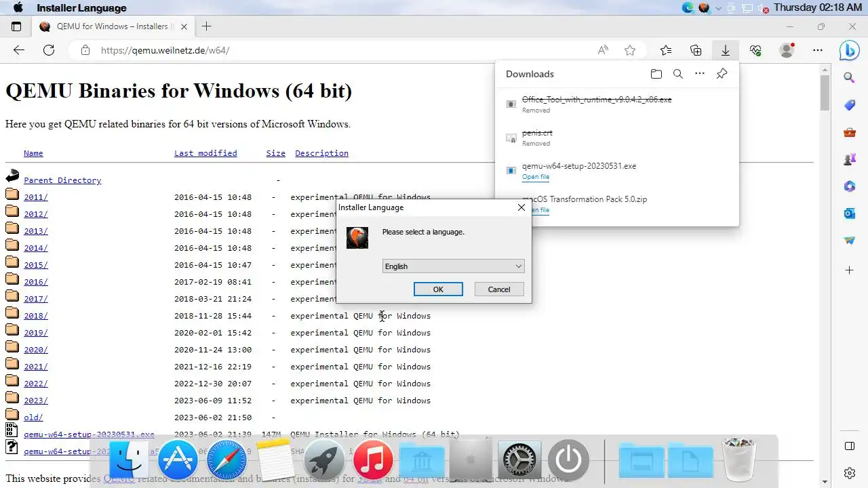The image size is (868, 488).
Task: Click Cancel in Installer Language dialog
Action: pyautogui.click(x=499, y=289)
